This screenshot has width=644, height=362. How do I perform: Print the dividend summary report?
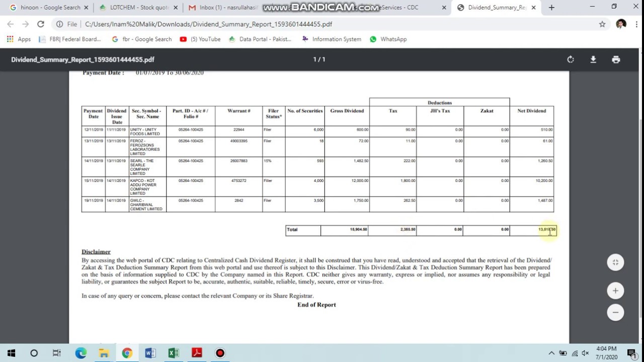(x=616, y=59)
